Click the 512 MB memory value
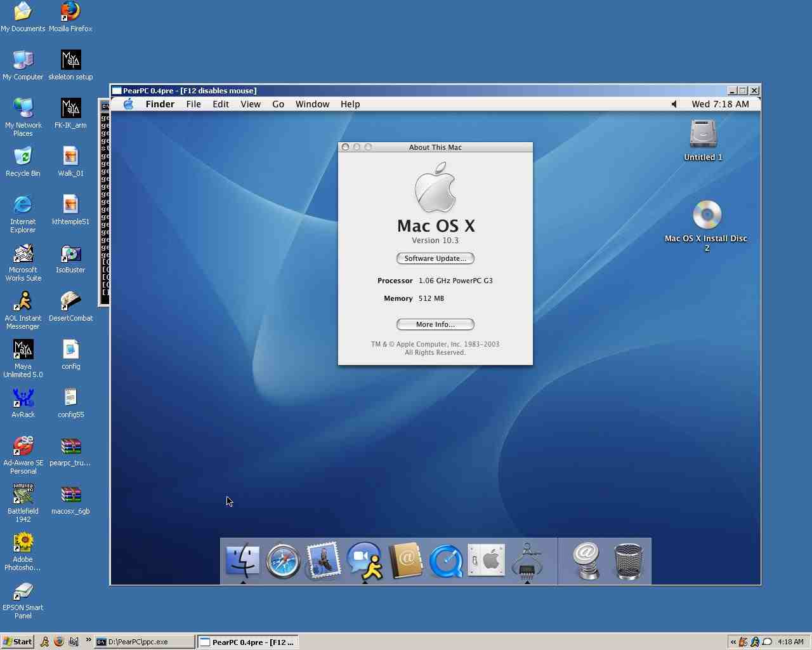 point(431,298)
